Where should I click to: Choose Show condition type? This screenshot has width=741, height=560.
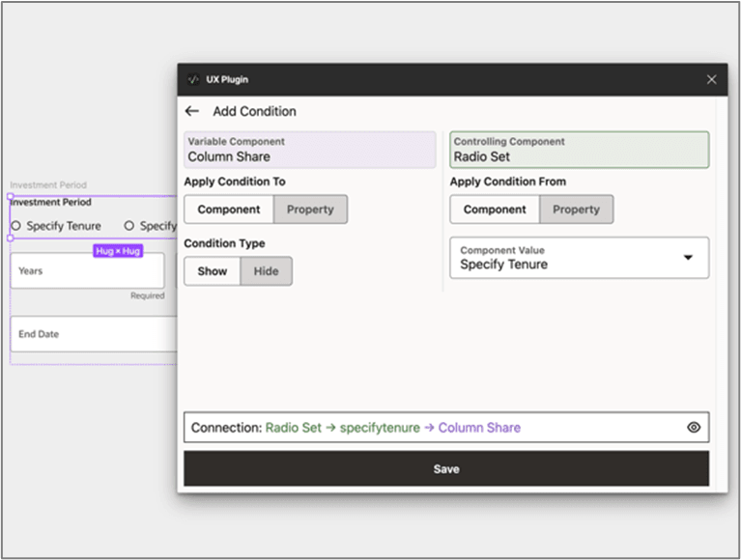tap(213, 271)
